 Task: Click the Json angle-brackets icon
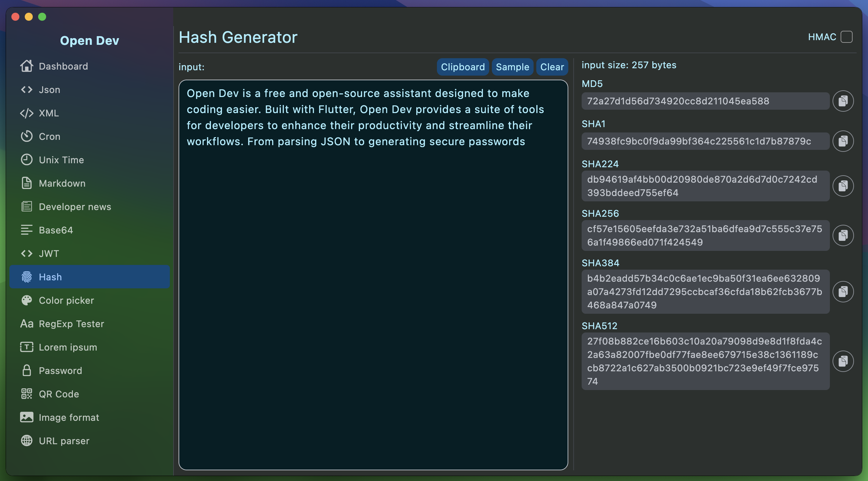(27, 90)
